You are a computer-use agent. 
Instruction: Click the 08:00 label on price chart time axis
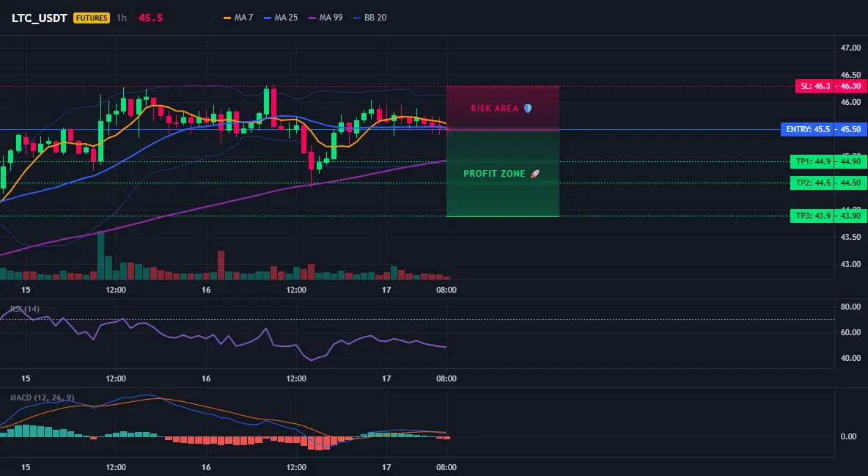pyautogui.click(x=446, y=290)
